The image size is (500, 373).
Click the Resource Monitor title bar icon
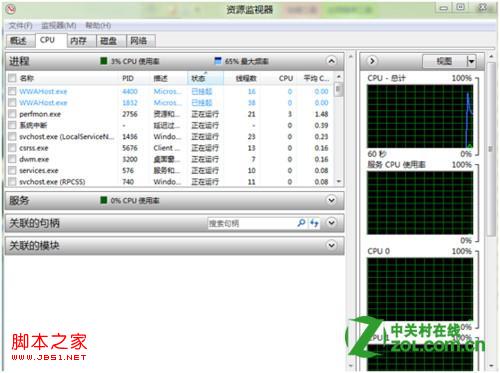pos(11,9)
